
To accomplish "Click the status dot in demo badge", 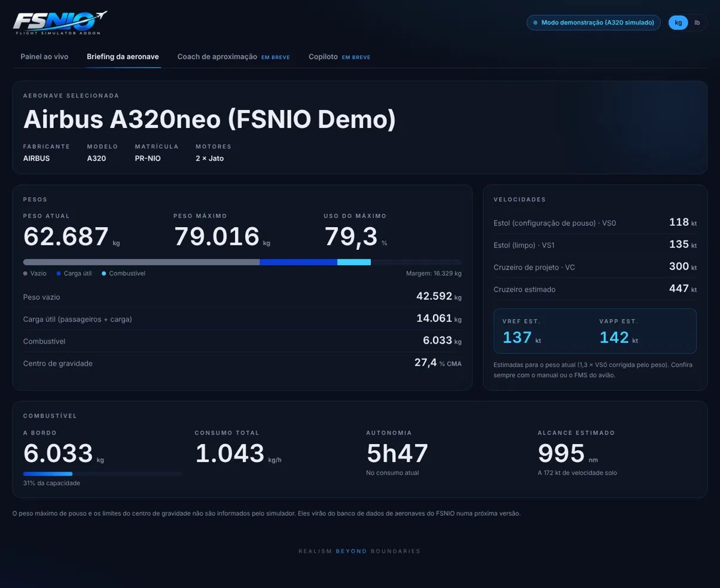I will (x=535, y=23).
